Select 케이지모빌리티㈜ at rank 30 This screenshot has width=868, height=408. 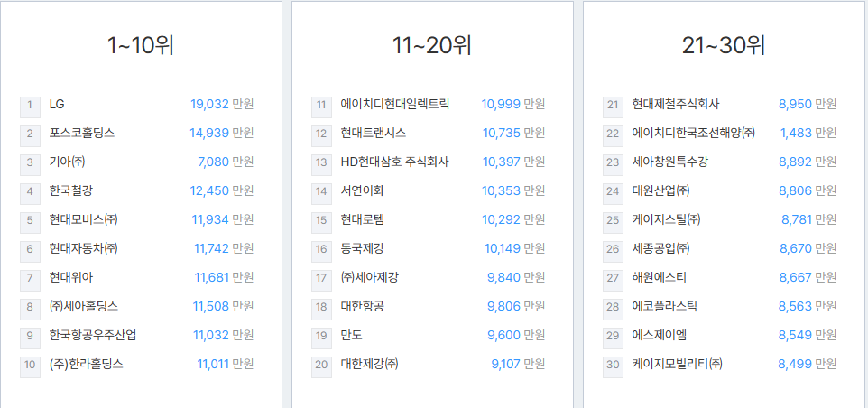tap(677, 364)
